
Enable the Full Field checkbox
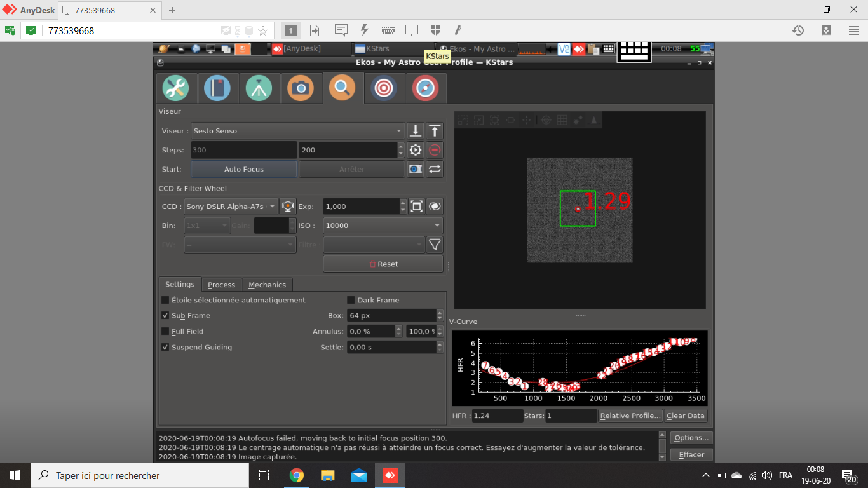click(165, 332)
